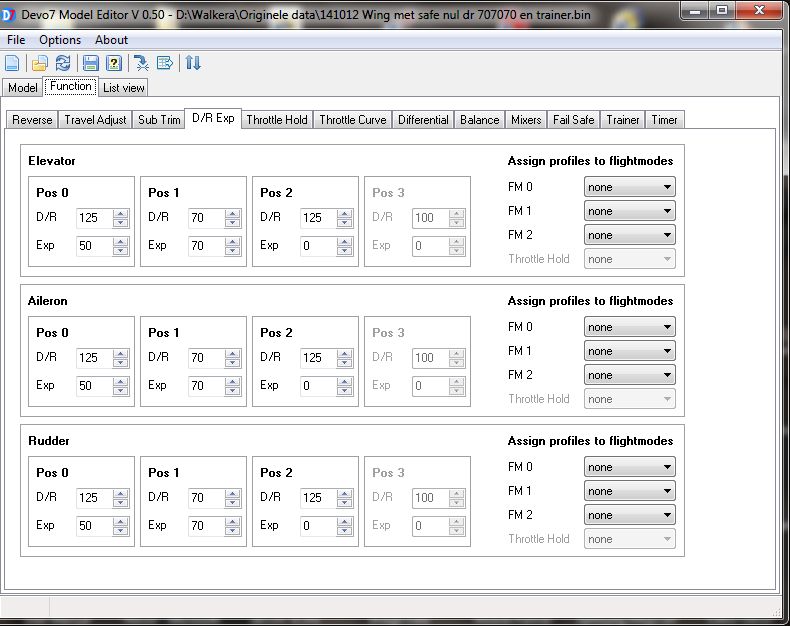Open a model file with the folder icon
Image resolution: width=790 pixels, height=626 pixels.
pos(39,63)
